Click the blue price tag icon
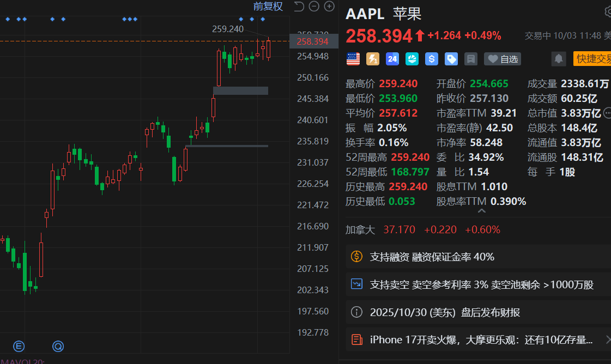 [451, 59]
